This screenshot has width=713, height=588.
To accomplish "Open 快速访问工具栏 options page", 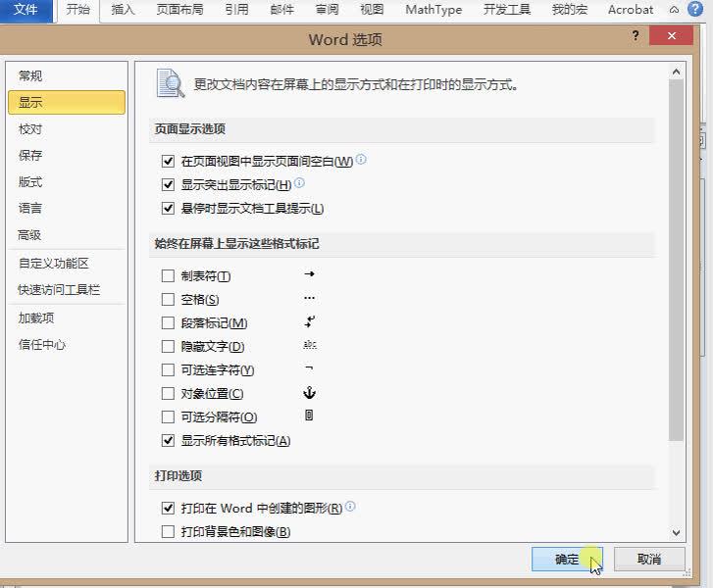I will (x=67, y=289).
